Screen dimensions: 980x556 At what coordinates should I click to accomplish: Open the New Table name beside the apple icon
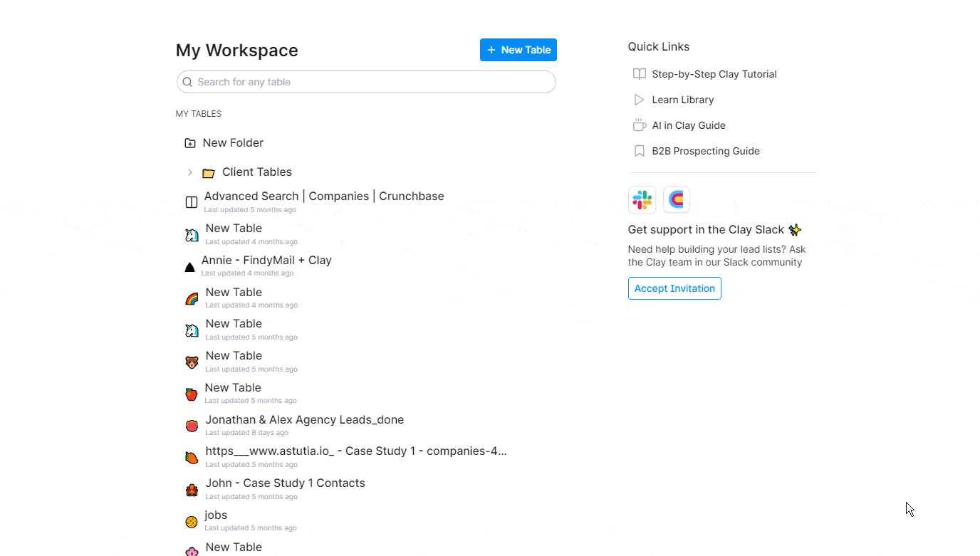233,388
